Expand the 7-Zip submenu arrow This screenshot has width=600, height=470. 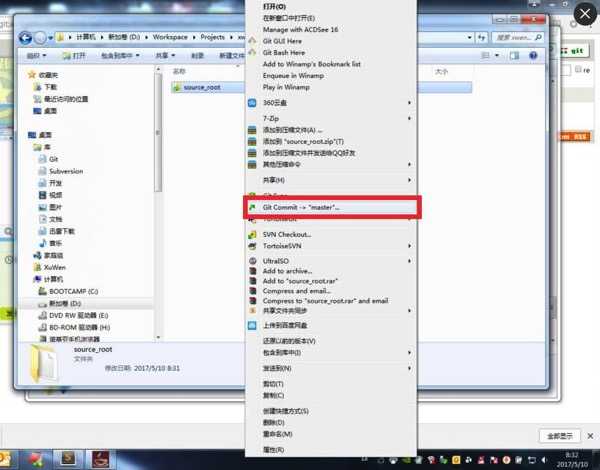(x=409, y=118)
